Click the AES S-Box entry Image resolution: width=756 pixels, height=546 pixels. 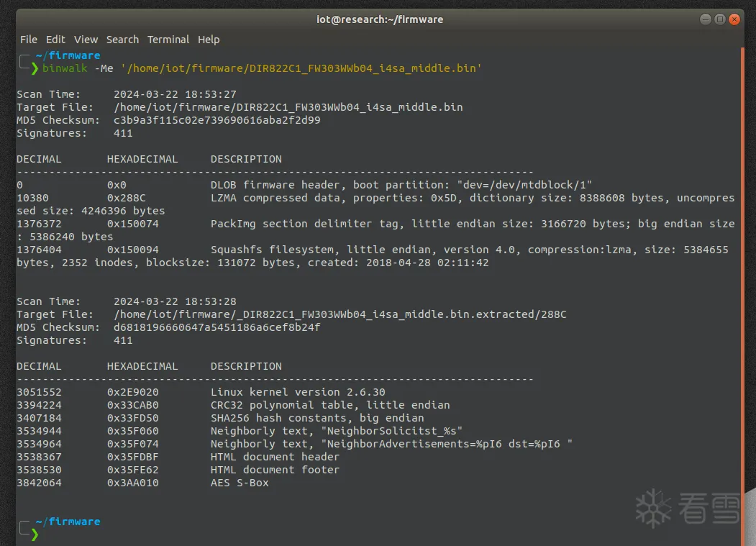pyautogui.click(x=240, y=483)
